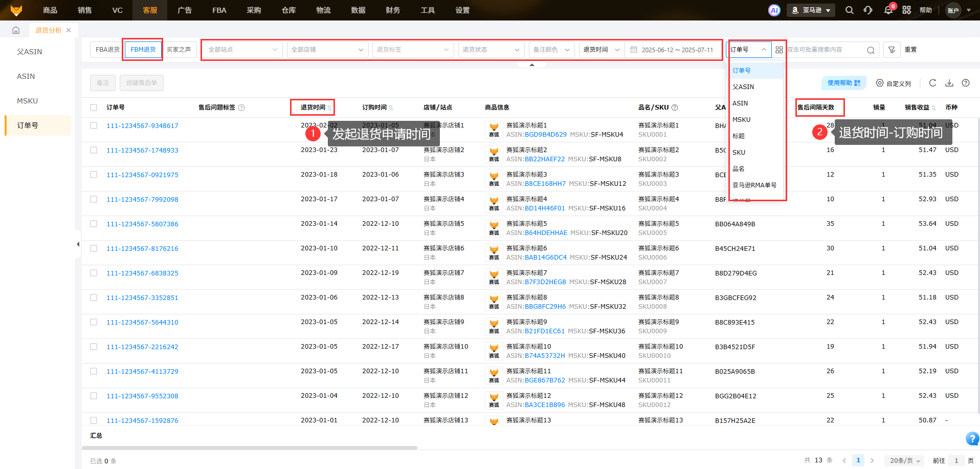
Task: Select MSKU in the left sidebar
Action: pos(28,101)
